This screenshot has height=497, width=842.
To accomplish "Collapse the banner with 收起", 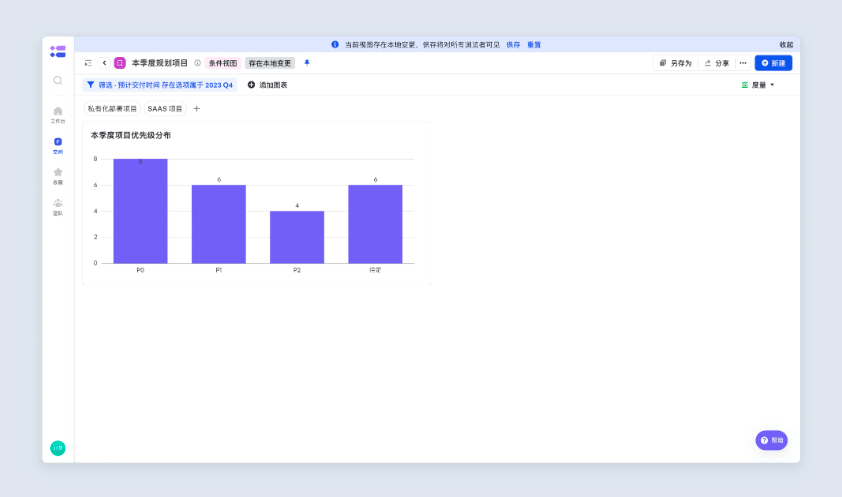I will coord(786,45).
